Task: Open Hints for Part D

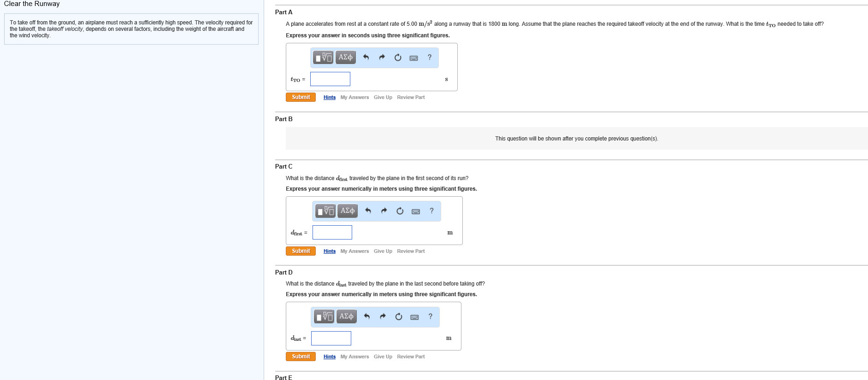Action: click(330, 357)
